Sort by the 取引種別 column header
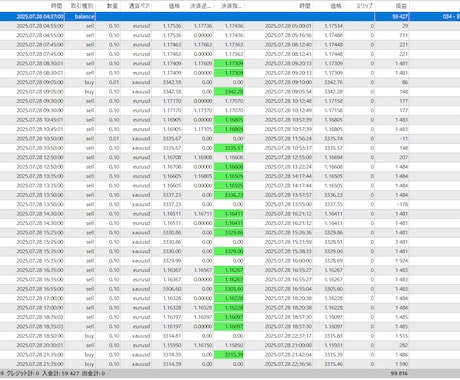The height and width of the screenshot is (380, 460). pyautogui.click(x=82, y=6)
